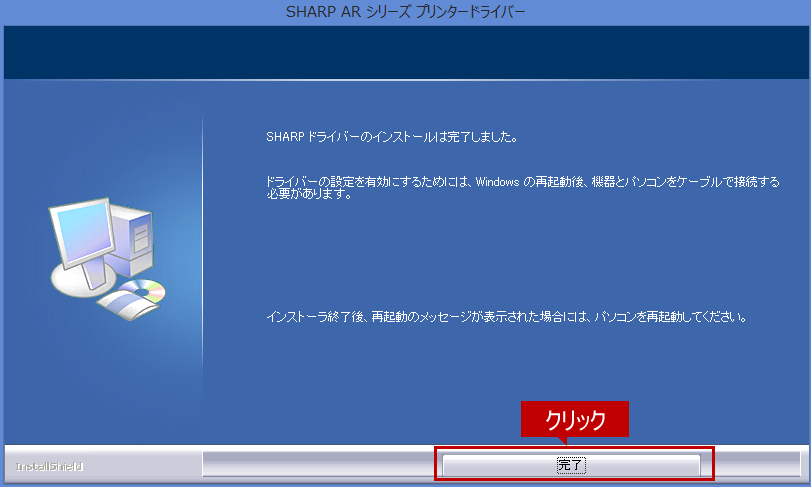The image size is (811, 487).
Task: Click the callout arrow pointing at 完了
Action: (x=561, y=441)
